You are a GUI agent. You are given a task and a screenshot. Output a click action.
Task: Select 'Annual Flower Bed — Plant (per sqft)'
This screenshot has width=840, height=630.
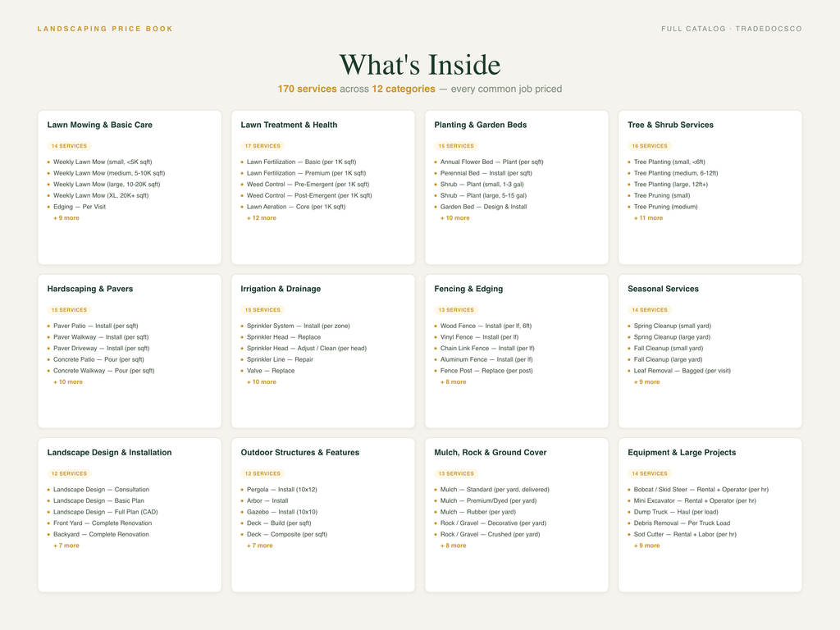point(491,162)
